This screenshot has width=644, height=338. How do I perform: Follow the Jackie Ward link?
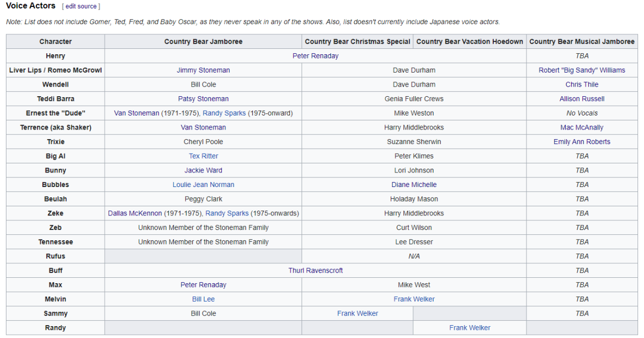203,170
